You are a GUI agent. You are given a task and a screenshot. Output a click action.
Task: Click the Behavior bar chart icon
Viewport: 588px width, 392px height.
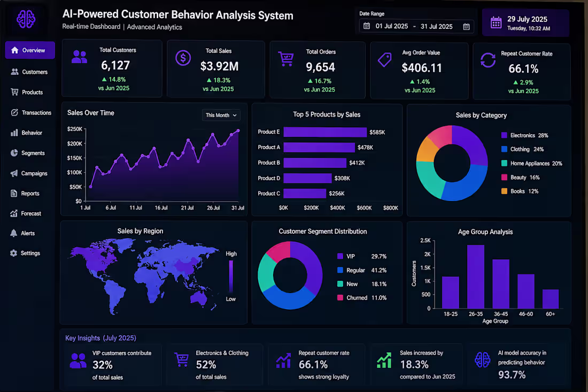(x=14, y=133)
